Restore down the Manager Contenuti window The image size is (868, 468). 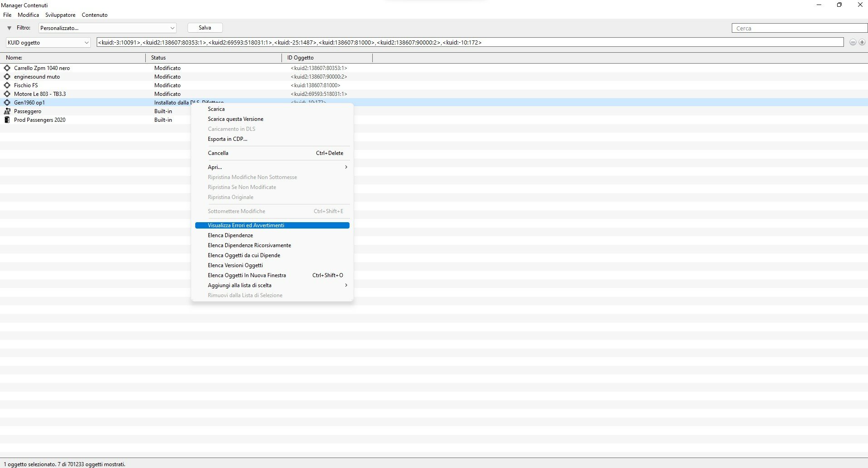[x=839, y=5]
